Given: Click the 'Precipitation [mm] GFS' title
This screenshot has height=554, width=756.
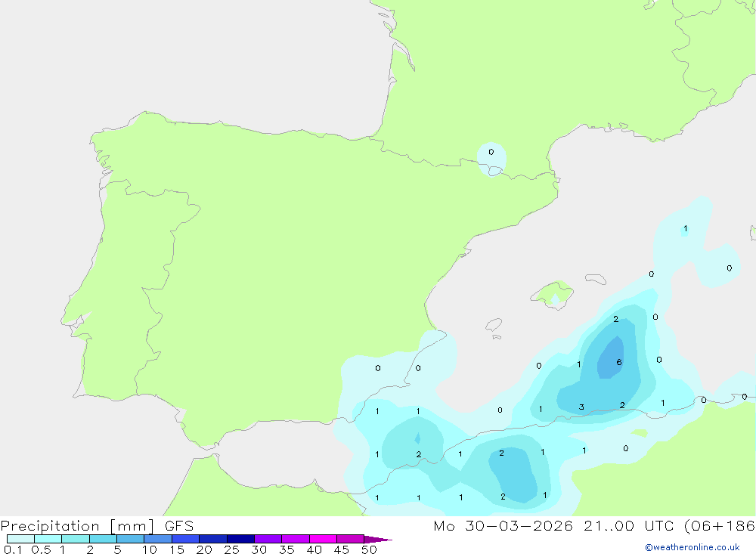Looking at the screenshot, I should click(97, 526).
